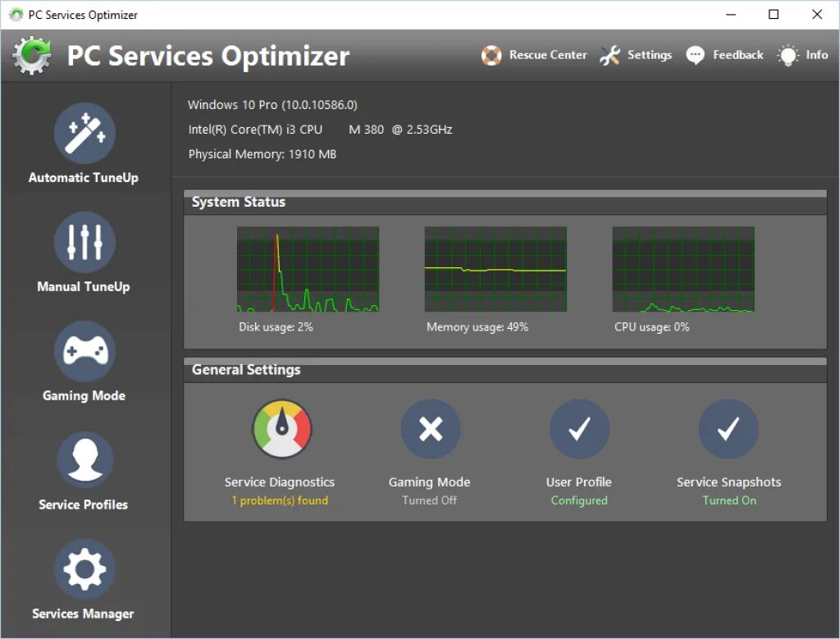Open Automatic TuneUp magic wand icon
Screen dimensions: 840x639
(x=84, y=133)
